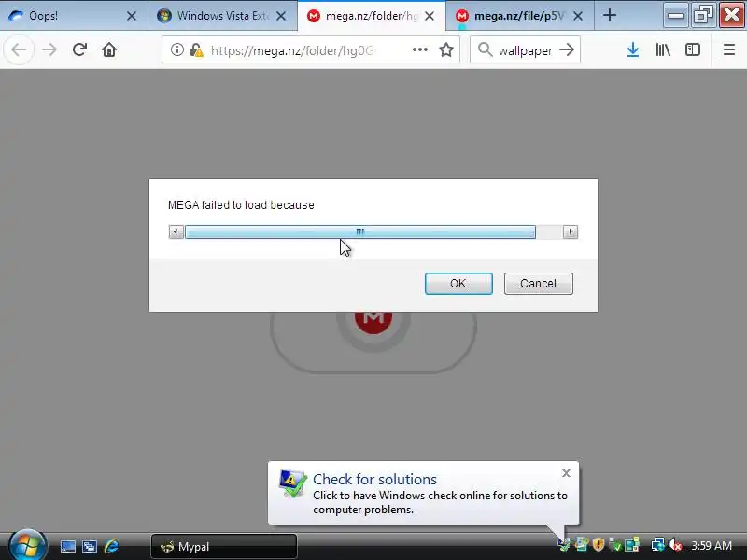Click the dialog scrollbar right arrow
This screenshot has height=560, width=747.
[x=571, y=231]
